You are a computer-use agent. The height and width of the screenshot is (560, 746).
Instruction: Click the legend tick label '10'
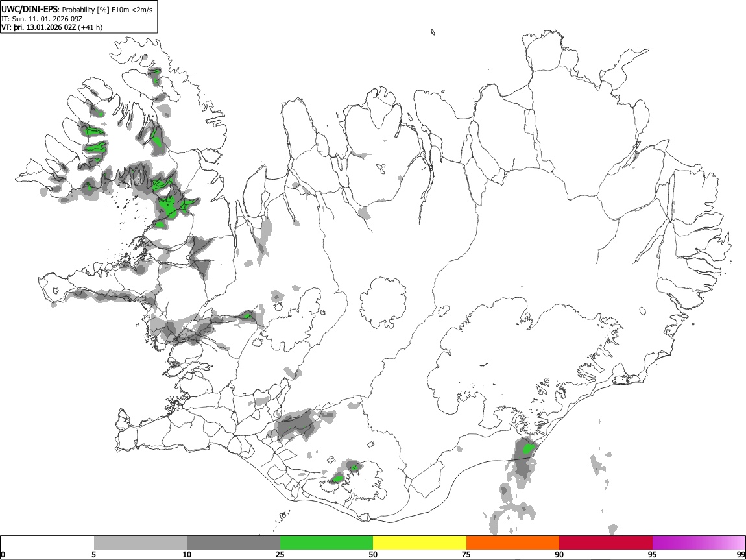pyautogui.click(x=187, y=554)
